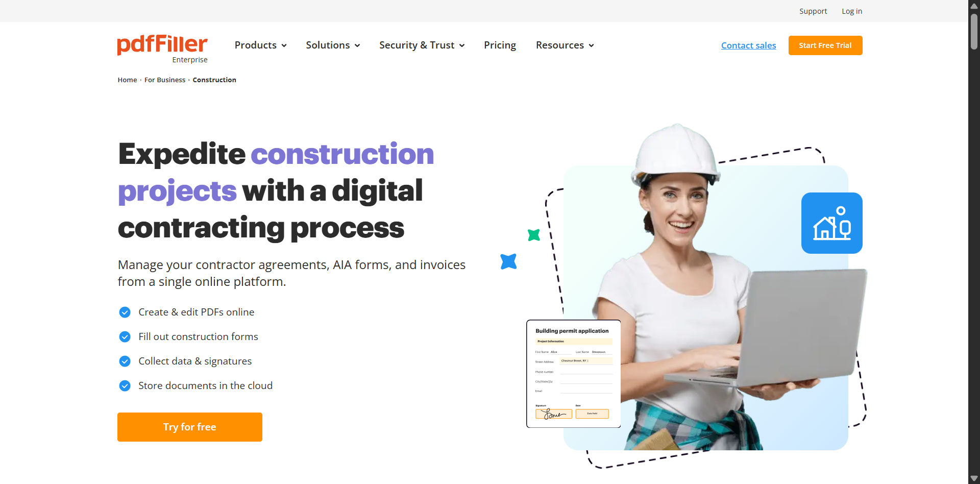Click the Start Free Trial button

[825, 45]
